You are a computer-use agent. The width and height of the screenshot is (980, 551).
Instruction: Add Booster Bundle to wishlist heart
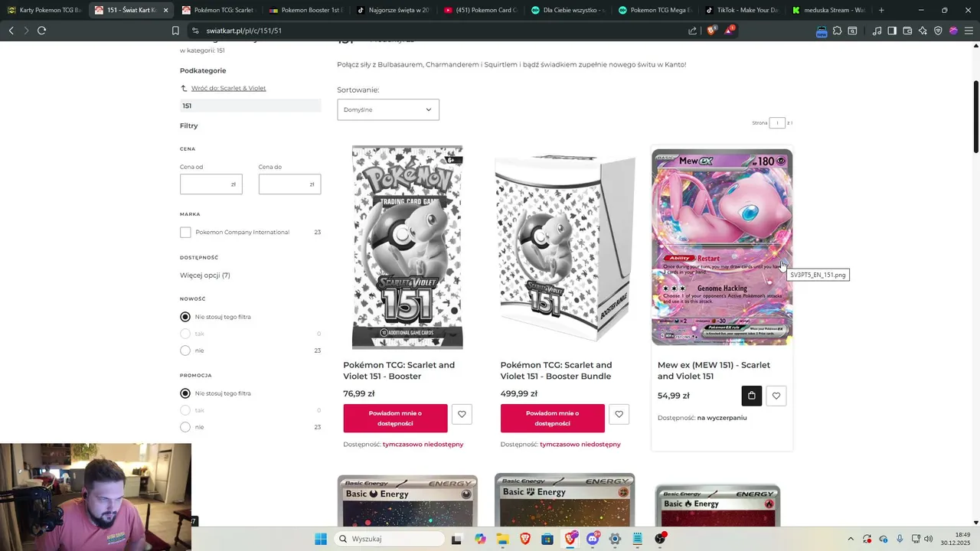[x=619, y=414]
